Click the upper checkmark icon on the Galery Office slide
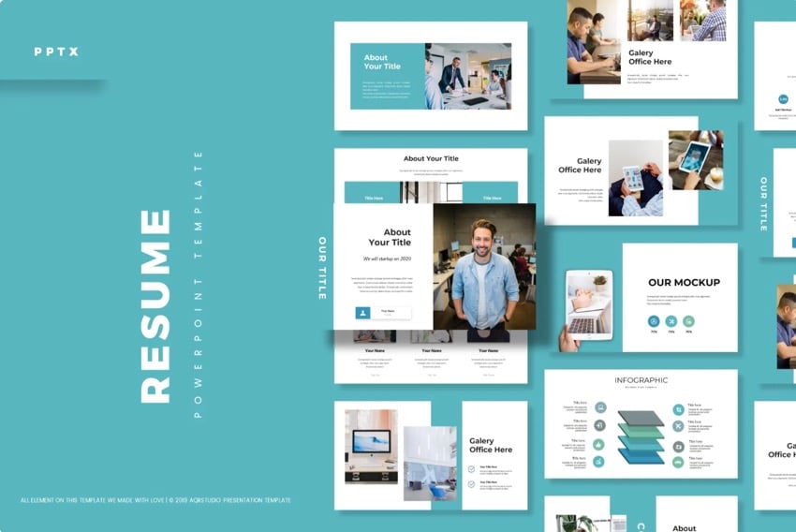Image resolution: width=796 pixels, height=532 pixels. coord(471,468)
